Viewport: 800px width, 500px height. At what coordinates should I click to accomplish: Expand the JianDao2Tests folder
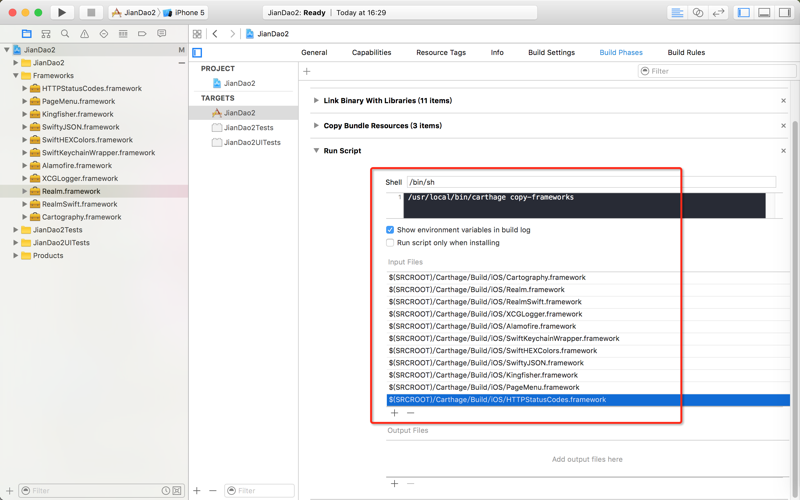[15, 230]
